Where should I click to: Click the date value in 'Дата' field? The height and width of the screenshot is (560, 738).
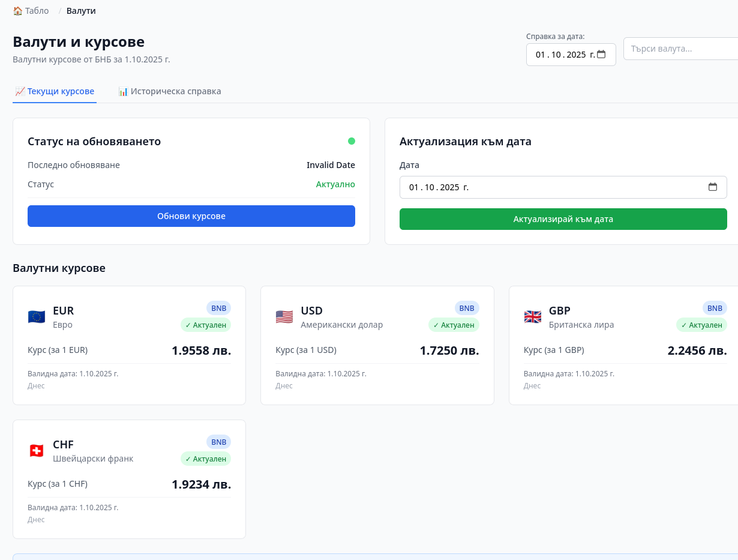[438, 187]
